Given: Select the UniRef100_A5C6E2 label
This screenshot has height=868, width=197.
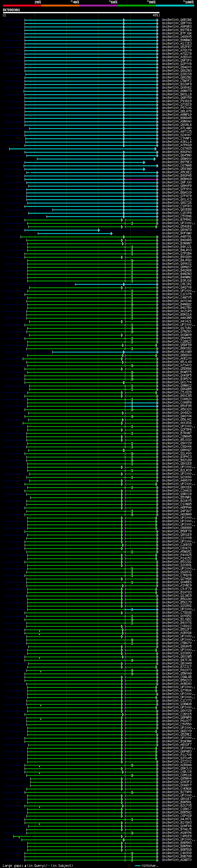Looking at the screenshot, I should 177,172.
